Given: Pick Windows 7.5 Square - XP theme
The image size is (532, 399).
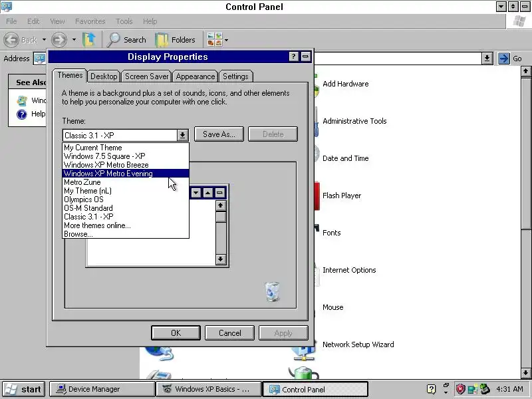Looking at the screenshot, I should [x=126, y=156].
